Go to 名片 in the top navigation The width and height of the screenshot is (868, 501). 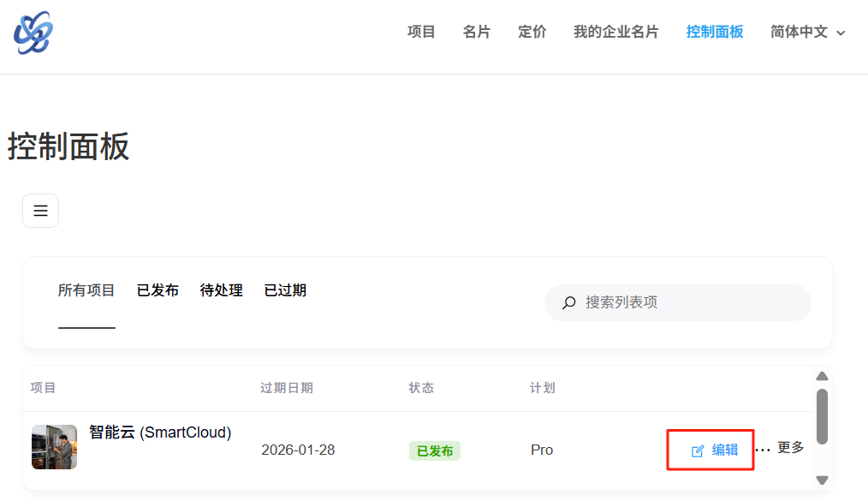click(477, 32)
